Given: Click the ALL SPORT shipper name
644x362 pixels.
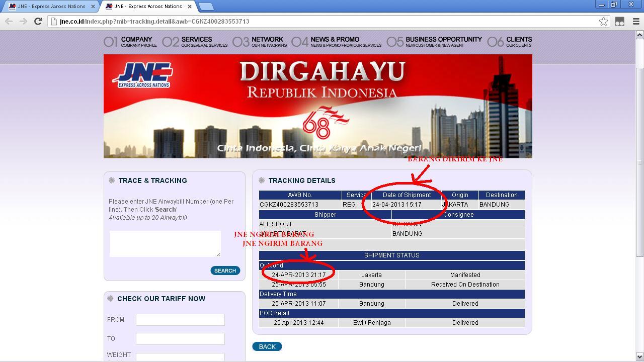Looking at the screenshot, I should point(276,224).
